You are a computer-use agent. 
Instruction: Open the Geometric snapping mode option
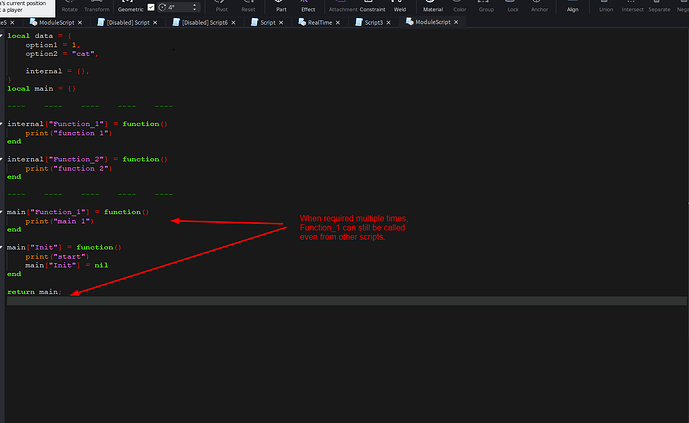[131, 6]
